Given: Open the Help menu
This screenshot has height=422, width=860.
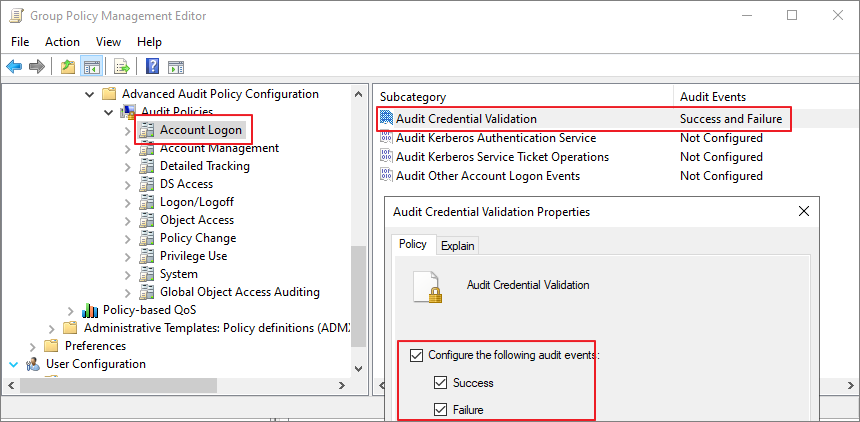Looking at the screenshot, I should pos(149,42).
